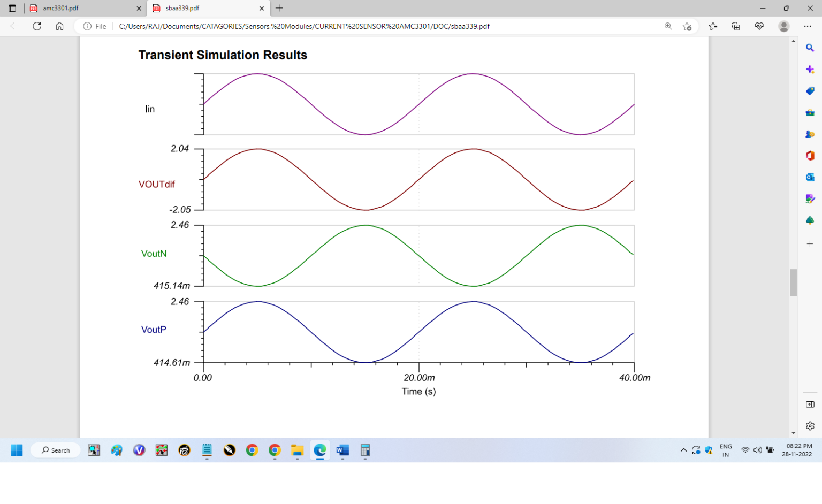Add this page to favorites
The height and width of the screenshot is (504, 822).
pyautogui.click(x=687, y=26)
